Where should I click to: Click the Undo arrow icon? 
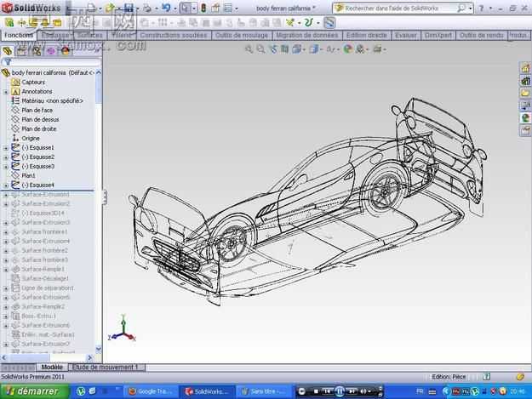166,8
